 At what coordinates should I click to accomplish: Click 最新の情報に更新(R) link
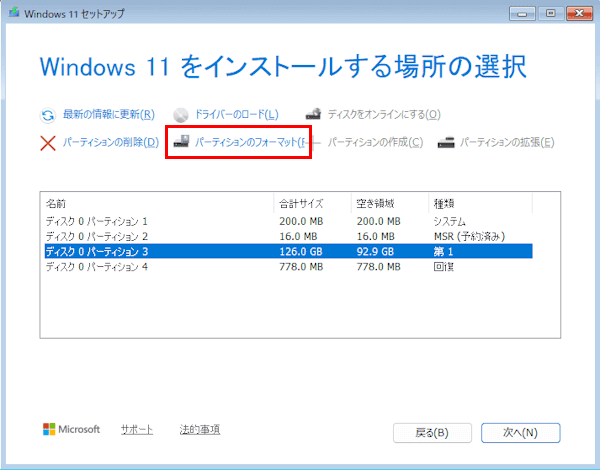point(109,114)
